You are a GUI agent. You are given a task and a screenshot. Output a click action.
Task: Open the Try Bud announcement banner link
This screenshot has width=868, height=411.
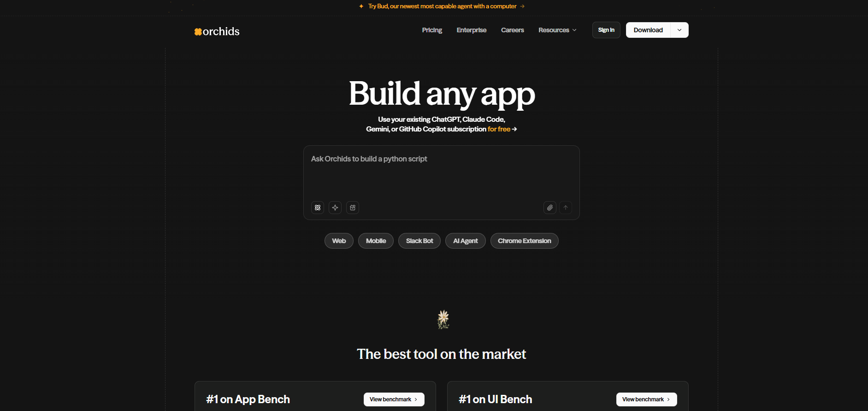tap(442, 6)
